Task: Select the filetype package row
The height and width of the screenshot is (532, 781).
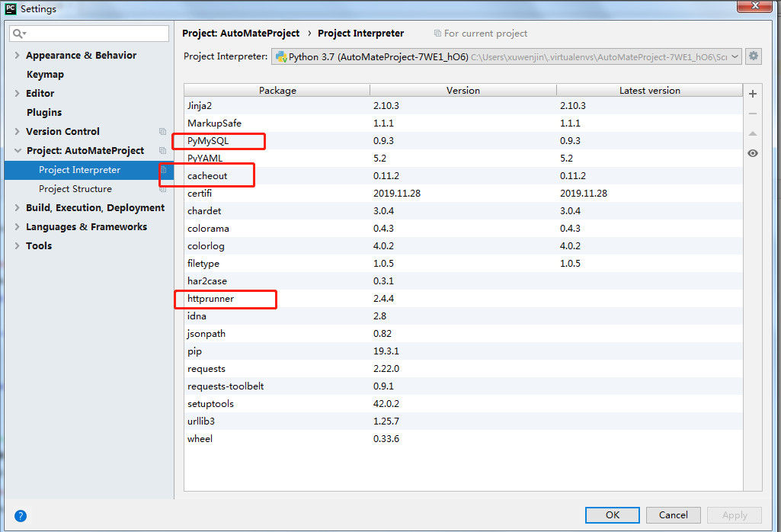Action: tap(463, 264)
